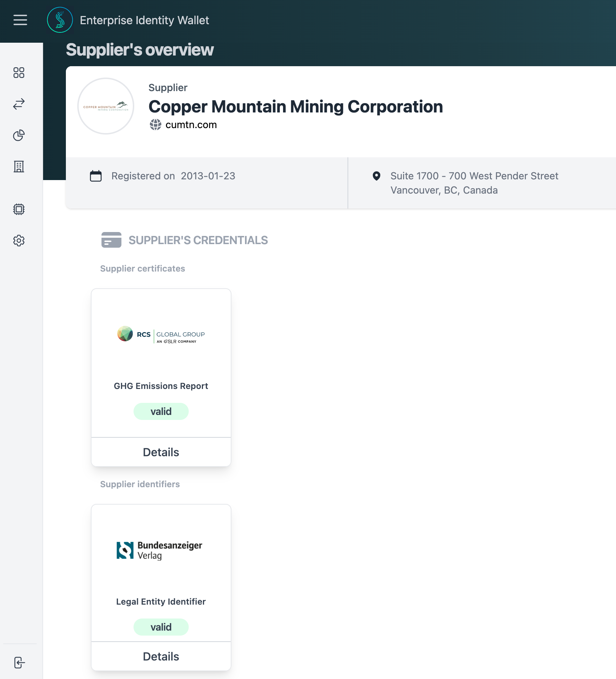The height and width of the screenshot is (679, 616).
Task: Select the transfers arrows icon in sidebar
Action: [20, 104]
